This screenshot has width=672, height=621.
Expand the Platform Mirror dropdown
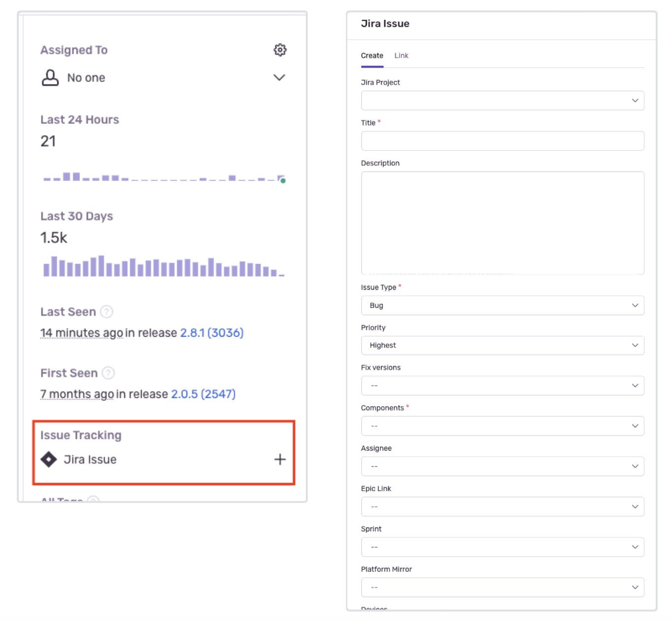tap(502, 587)
